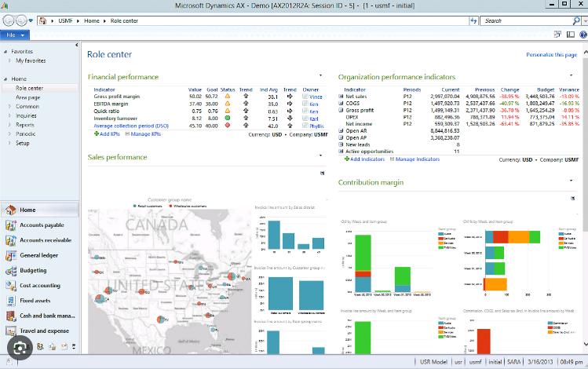Open Average collection period (DSO) indicator
This screenshot has width=588, height=369.
[x=131, y=126]
